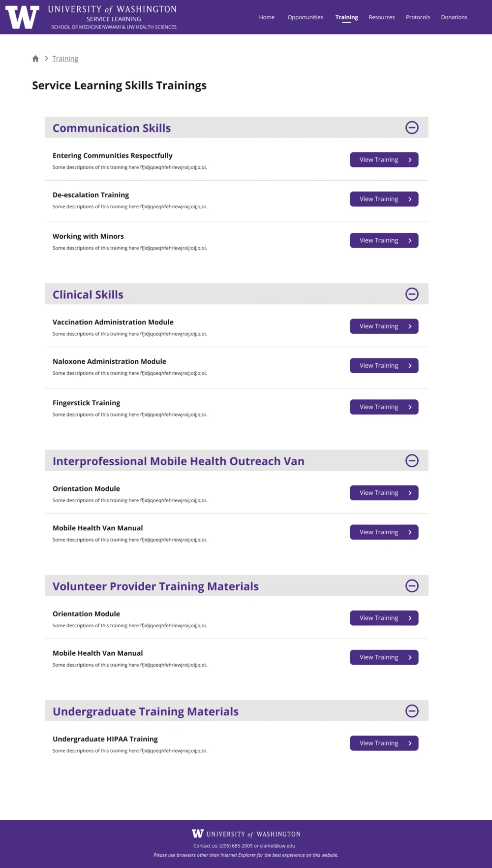
Task: Select Protocols in the top navigation
Action: click(x=418, y=17)
